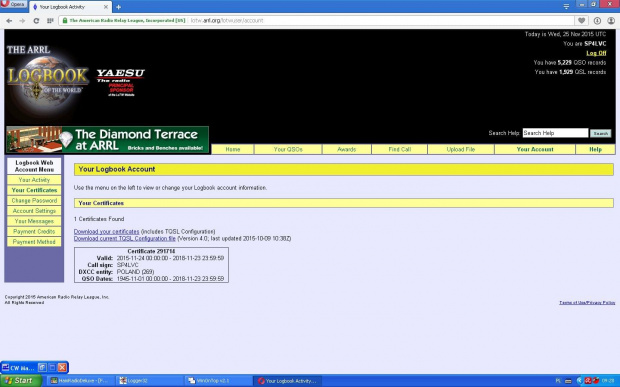Image resolution: width=620 pixels, height=387 pixels.
Task: Go back with the browser back arrow
Action: 9,21
